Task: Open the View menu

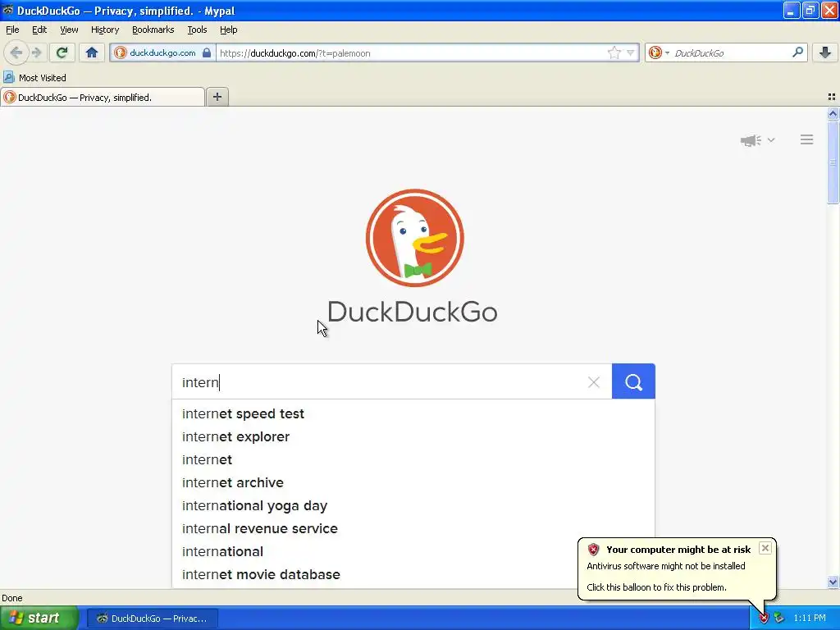Action: 69,30
